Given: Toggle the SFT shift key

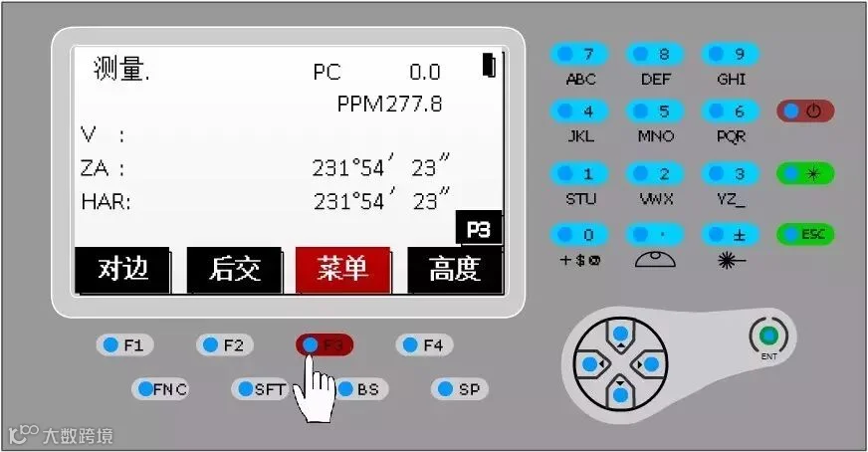Looking at the screenshot, I should [x=261, y=389].
